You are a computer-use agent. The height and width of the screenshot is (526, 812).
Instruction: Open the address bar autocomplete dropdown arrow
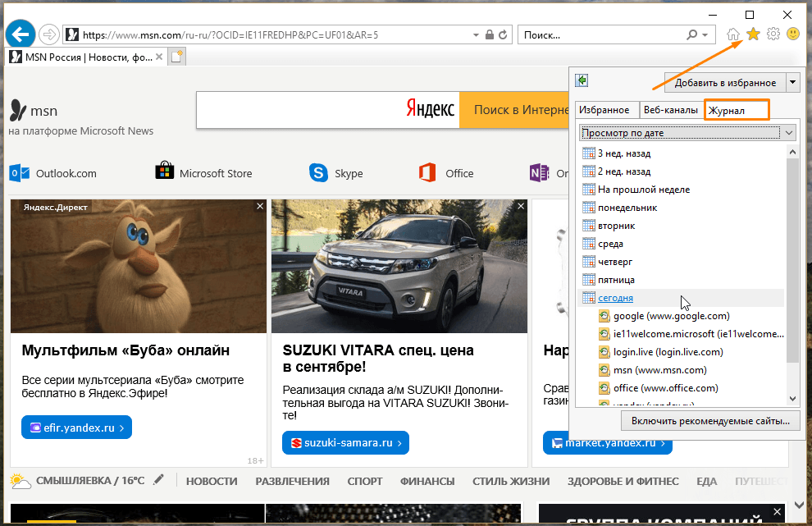476,34
